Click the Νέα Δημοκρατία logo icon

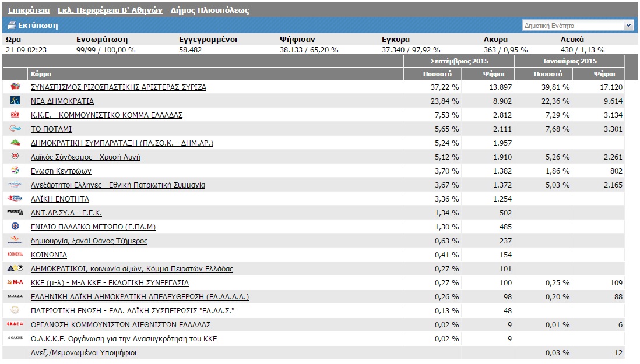pos(15,101)
